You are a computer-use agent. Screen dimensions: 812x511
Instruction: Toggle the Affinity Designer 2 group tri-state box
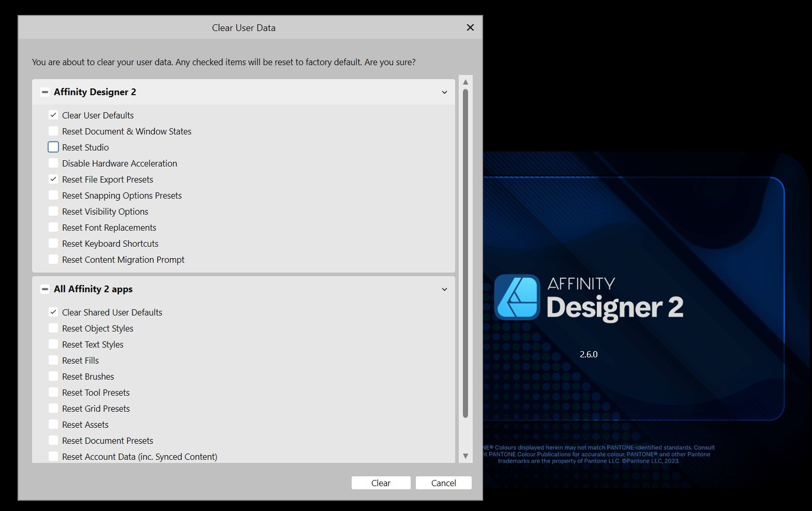coord(45,92)
